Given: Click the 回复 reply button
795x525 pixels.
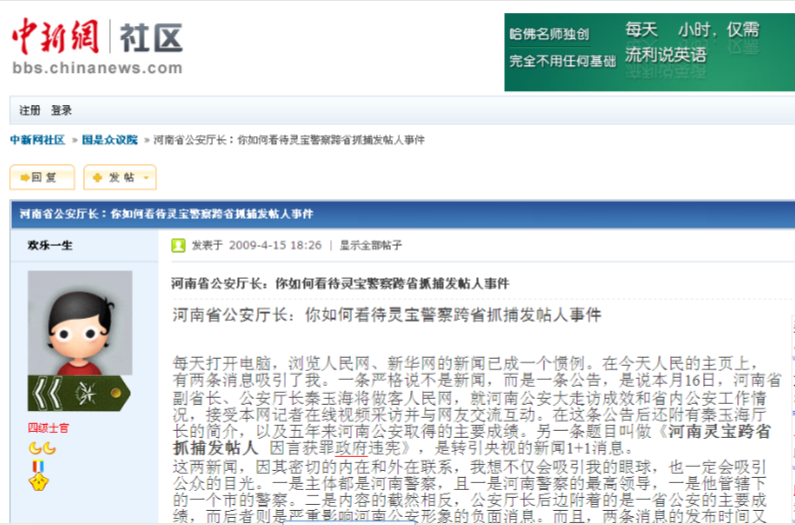Looking at the screenshot, I should 42,178.
